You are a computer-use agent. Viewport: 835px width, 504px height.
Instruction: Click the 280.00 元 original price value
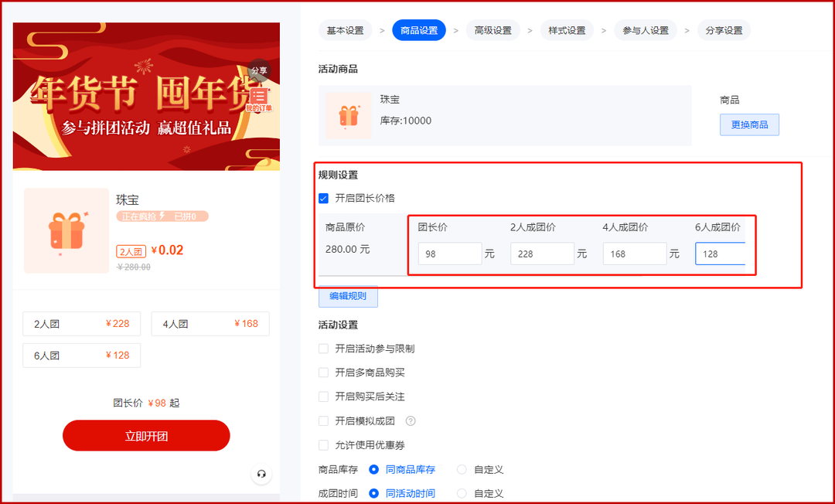(348, 249)
